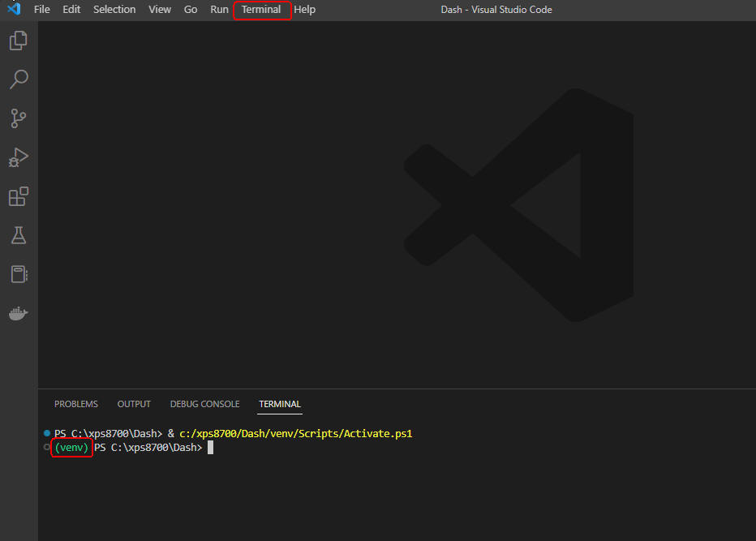
Task: Switch to the PROBLEMS panel tab
Action: pos(76,404)
